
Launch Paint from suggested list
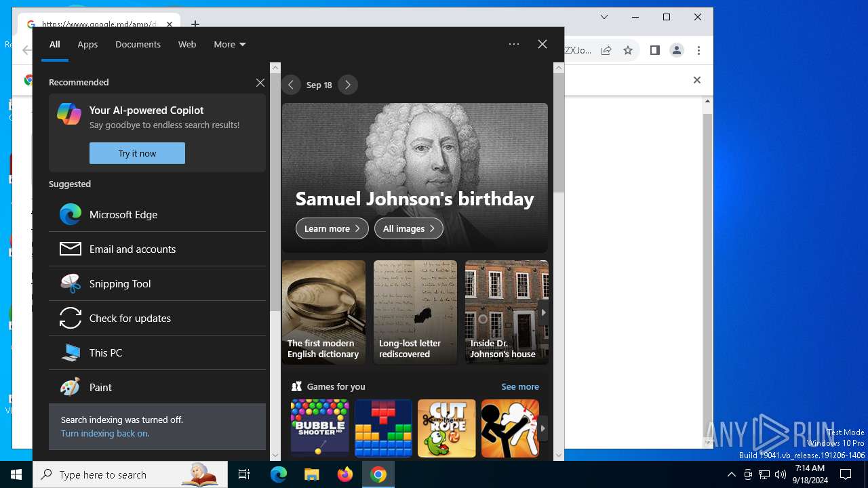(157, 387)
